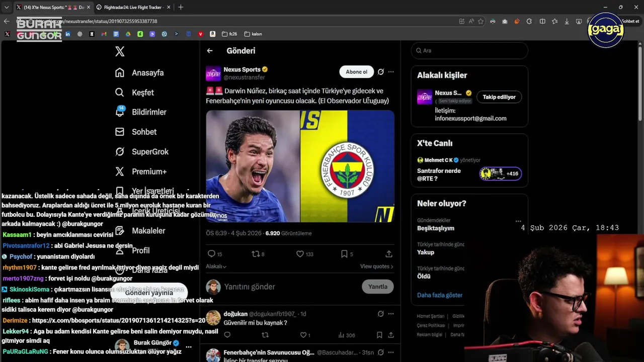Open the Favorites list toolbar icon
The image size is (644, 362).
tap(554, 21)
